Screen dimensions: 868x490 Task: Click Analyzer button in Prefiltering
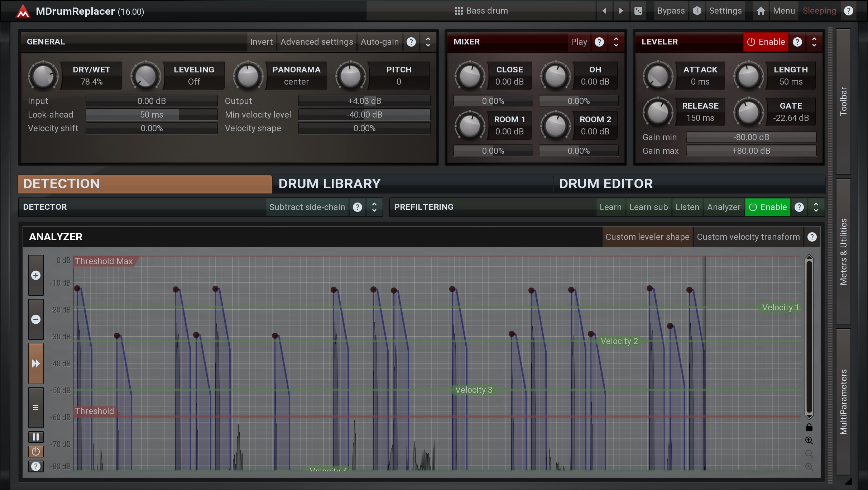coord(724,207)
